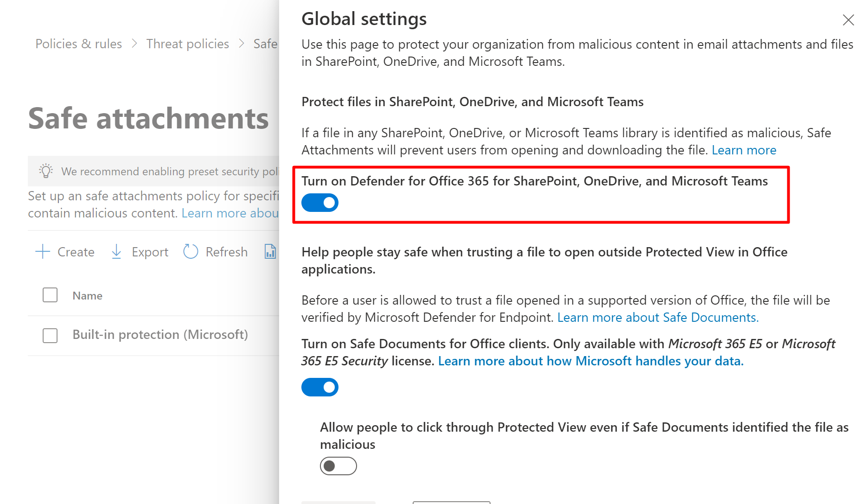Disable Defender for SharePoint, OneDrive, Teams toggle
The height and width of the screenshot is (504, 868).
coord(320,203)
